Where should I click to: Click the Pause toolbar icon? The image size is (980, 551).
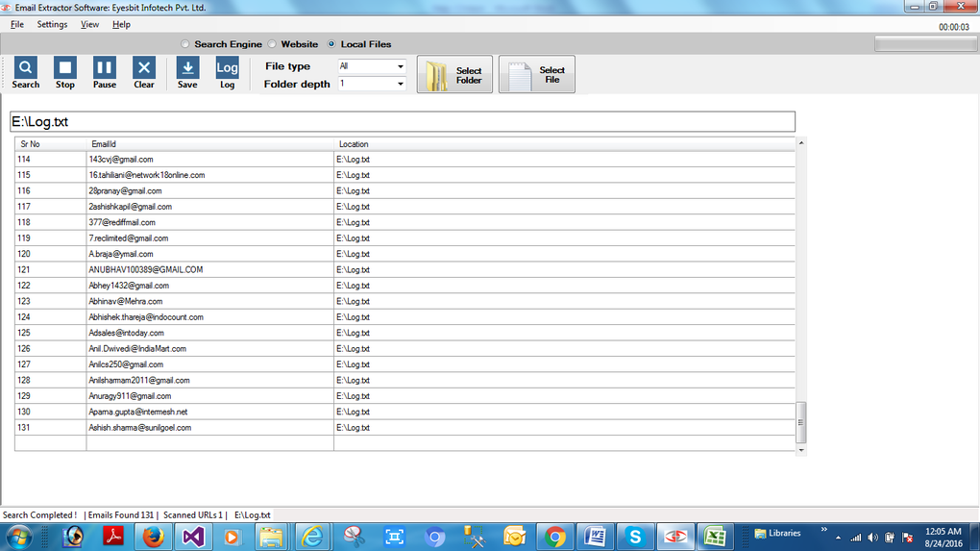(105, 72)
